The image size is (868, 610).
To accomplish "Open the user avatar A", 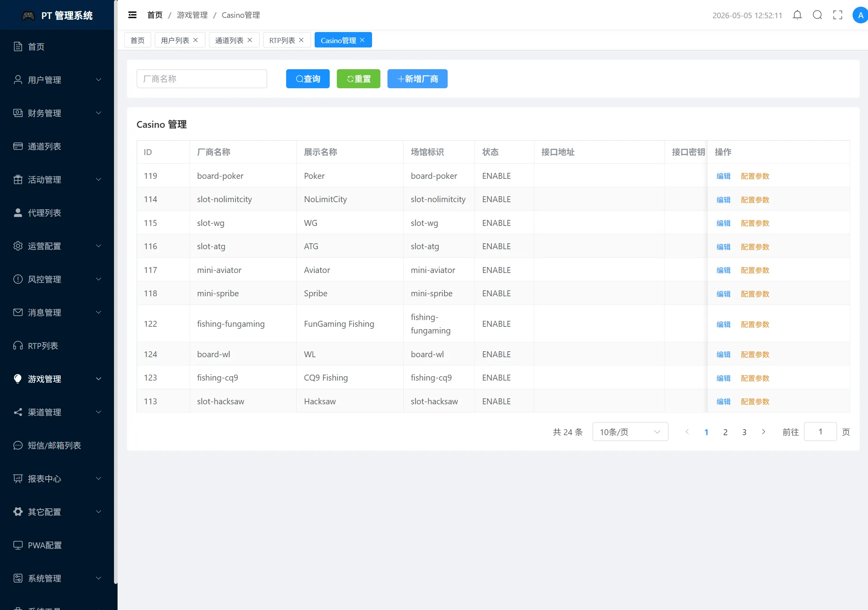I will coord(860,15).
